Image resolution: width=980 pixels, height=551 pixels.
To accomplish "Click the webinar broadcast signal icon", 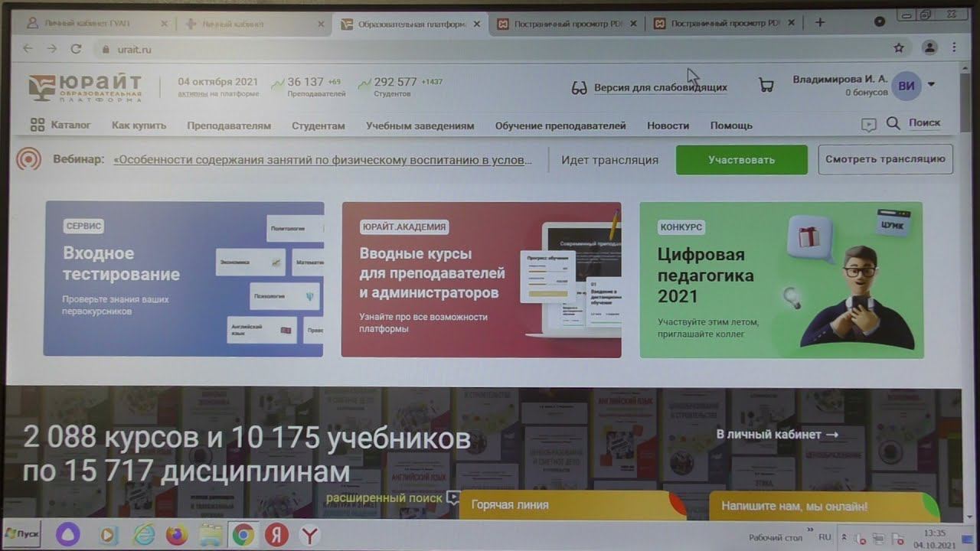I will 29,159.
